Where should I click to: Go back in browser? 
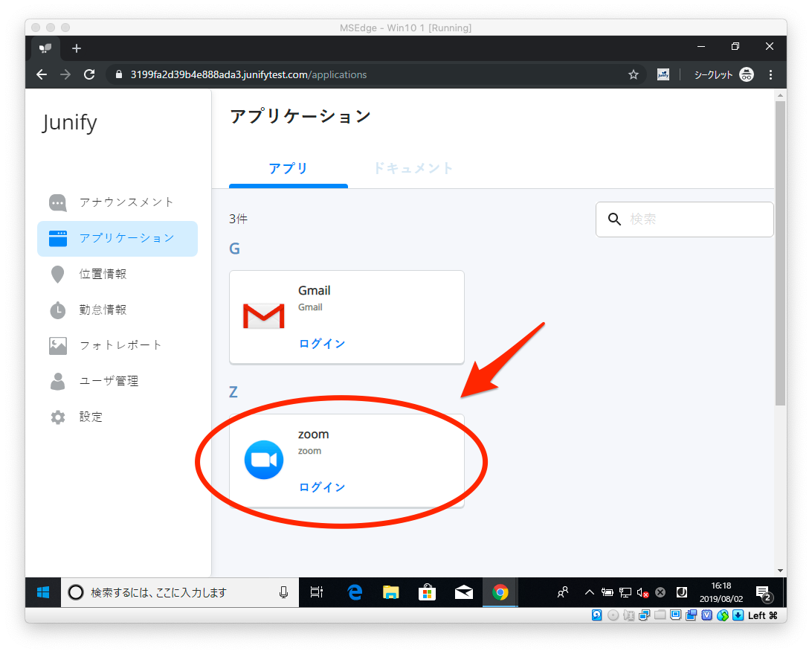[x=42, y=74]
